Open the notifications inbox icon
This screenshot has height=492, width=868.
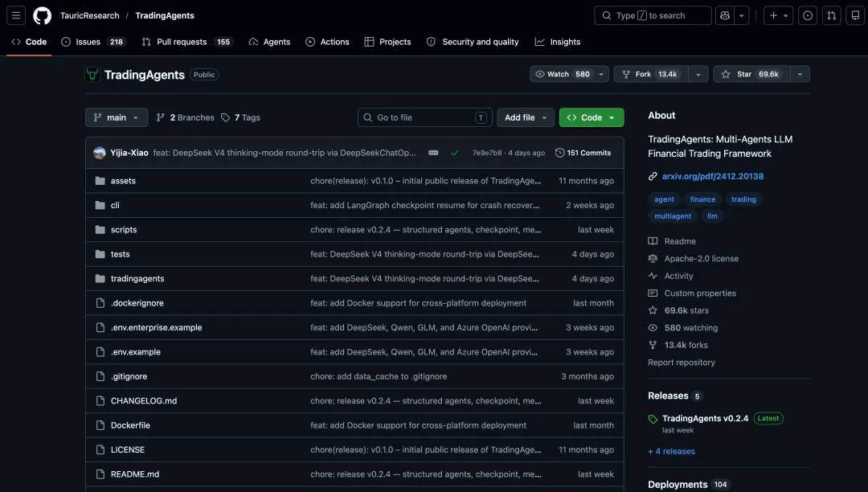point(855,15)
